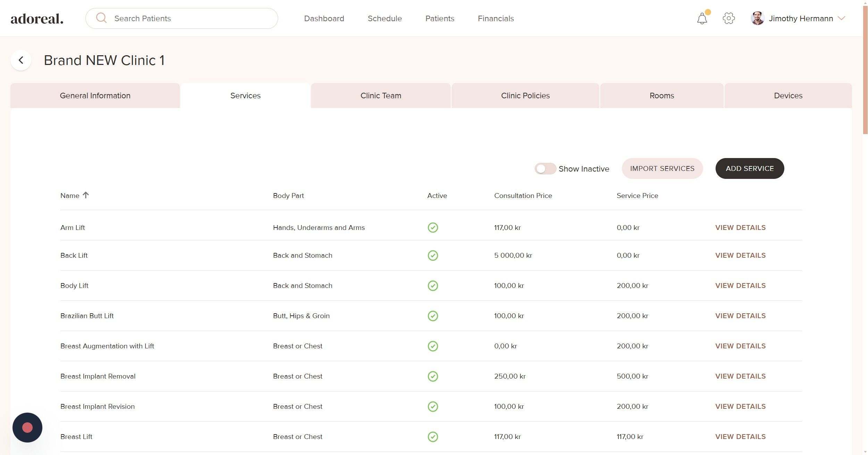Screen dimensions: 868x455
Task: Click the page vertical scrollbar
Action: click(x=865, y=69)
